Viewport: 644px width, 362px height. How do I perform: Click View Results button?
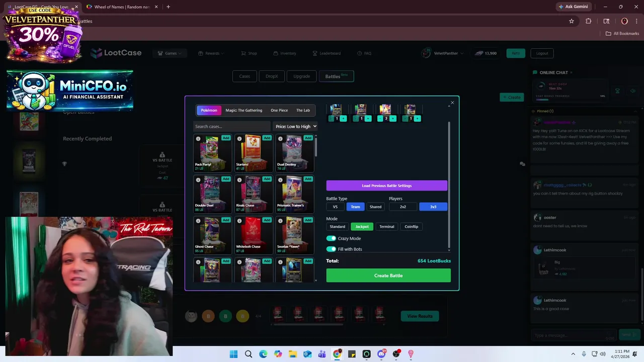[420, 316]
